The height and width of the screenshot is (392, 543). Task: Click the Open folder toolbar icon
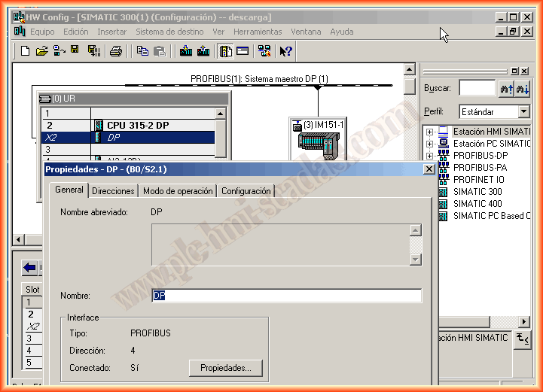pos(41,51)
